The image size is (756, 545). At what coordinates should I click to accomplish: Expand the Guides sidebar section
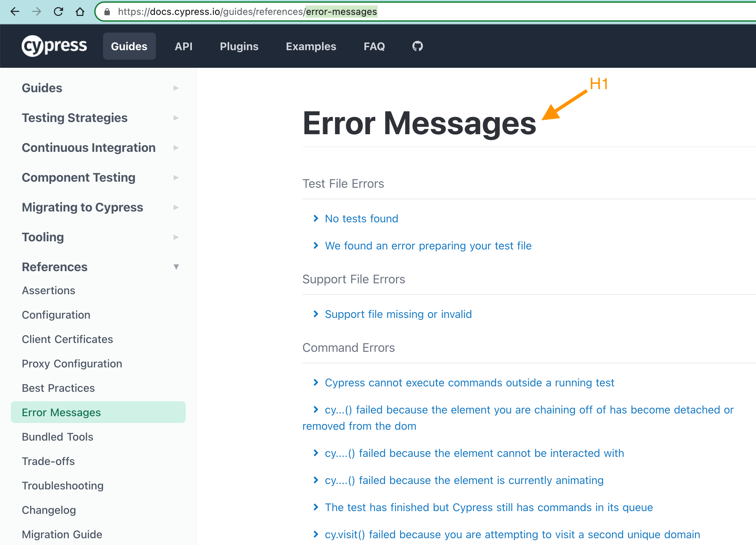tap(176, 88)
